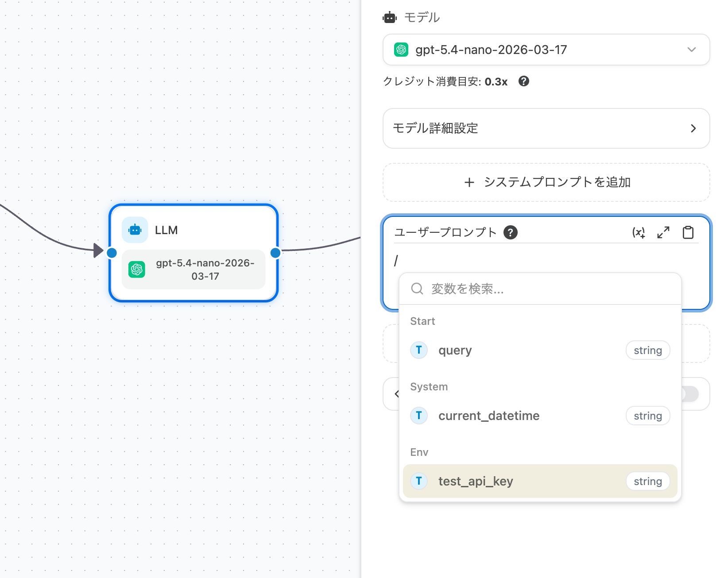Click the help icon beside クレジット消費目安

coord(524,81)
